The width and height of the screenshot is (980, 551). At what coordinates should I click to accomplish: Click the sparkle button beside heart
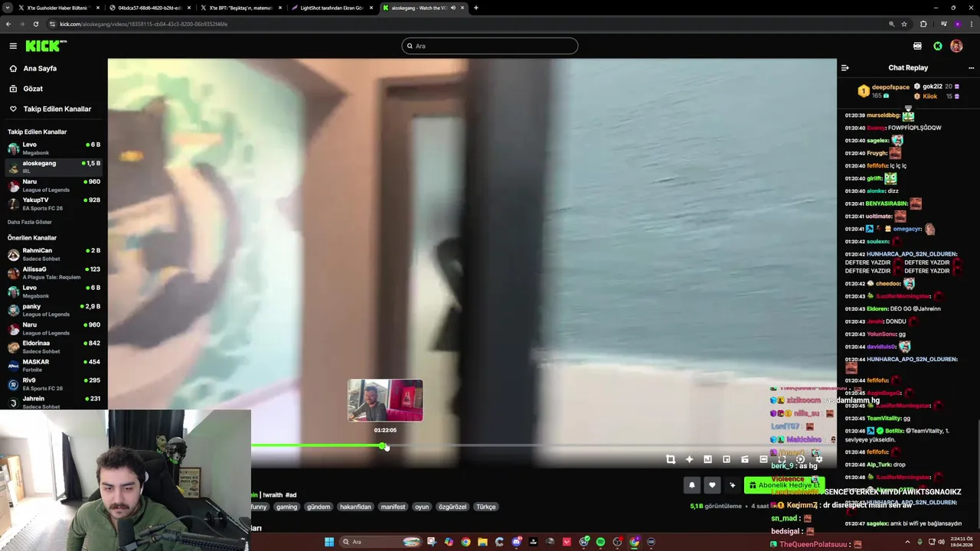[x=732, y=485]
